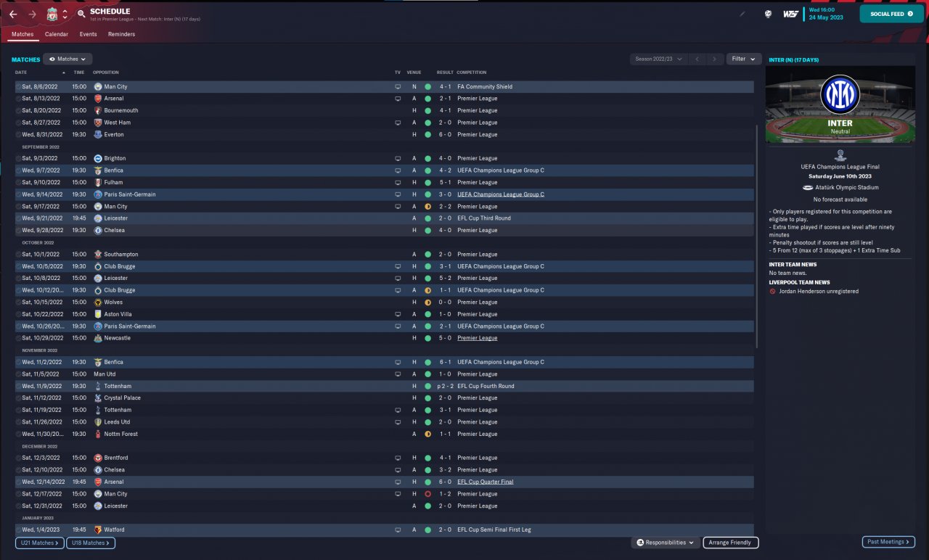Open Past Meetings
The height and width of the screenshot is (560, 929).
pos(888,542)
